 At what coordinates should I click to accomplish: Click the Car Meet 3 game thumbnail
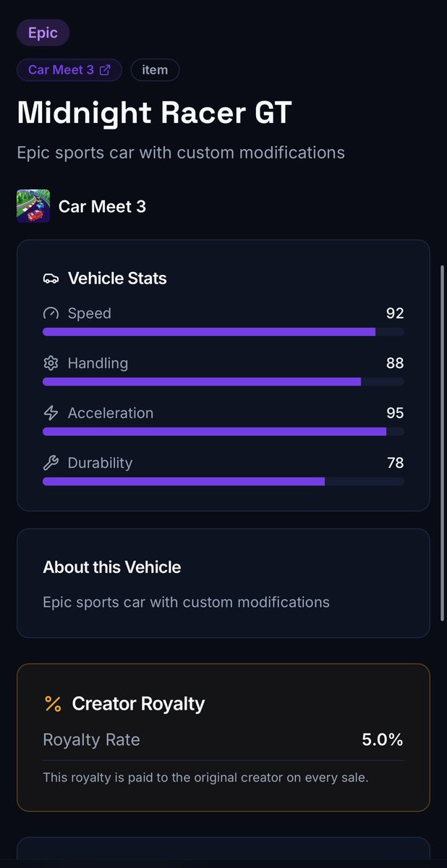(33, 206)
